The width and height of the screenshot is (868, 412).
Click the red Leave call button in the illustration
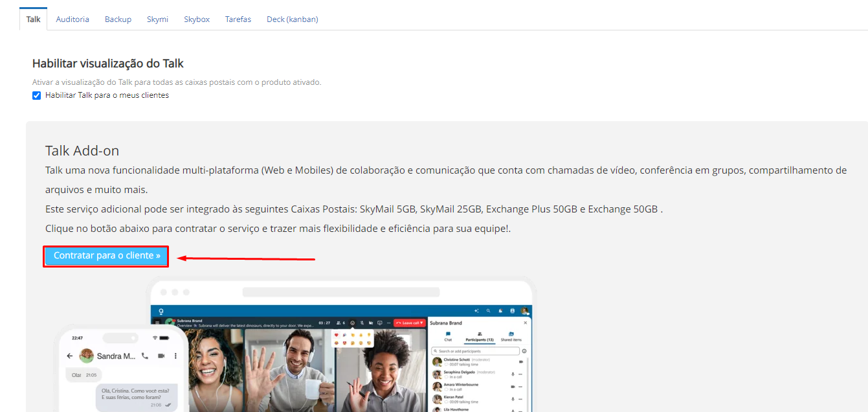[409, 322]
